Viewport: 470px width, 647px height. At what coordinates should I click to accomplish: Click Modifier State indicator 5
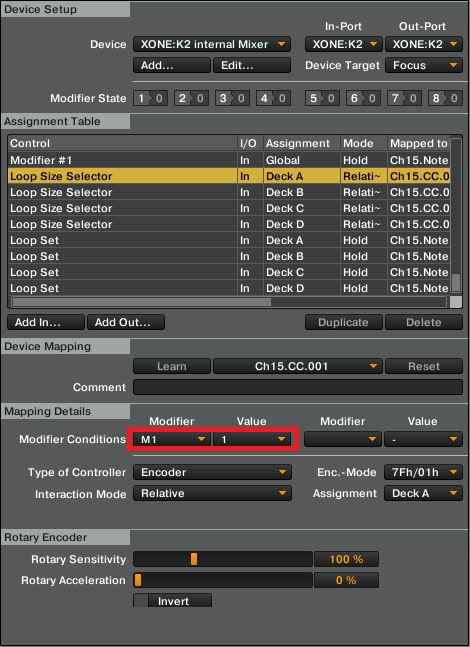pyautogui.click(x=322, y=98)
